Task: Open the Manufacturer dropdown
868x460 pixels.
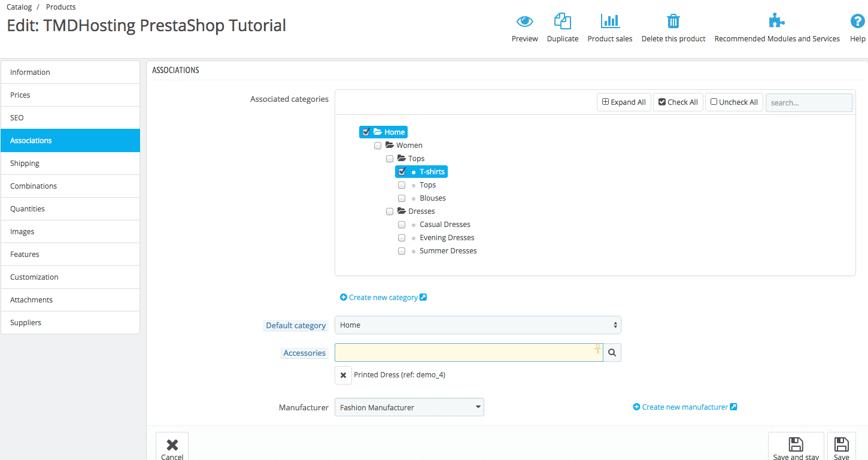Action: coord(409,407)
